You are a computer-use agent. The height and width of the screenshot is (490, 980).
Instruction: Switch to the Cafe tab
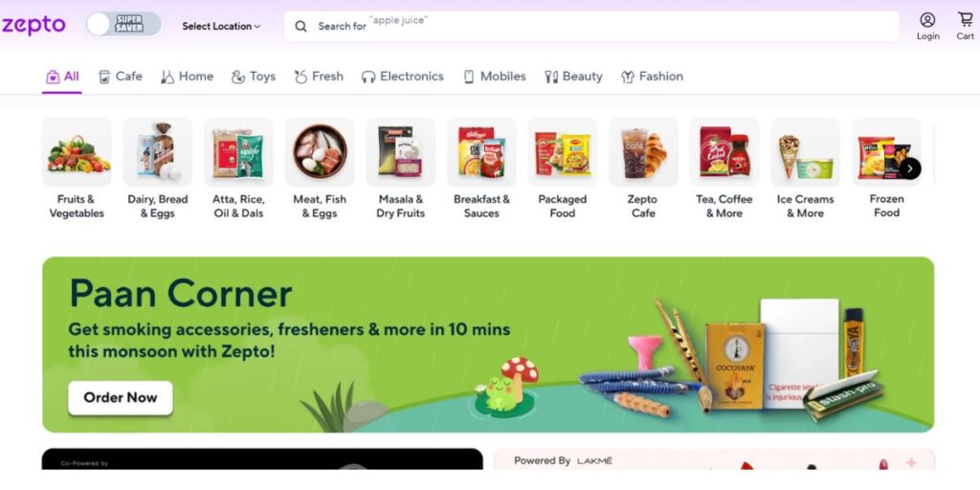pyautogui.click(x=121, y=77)
